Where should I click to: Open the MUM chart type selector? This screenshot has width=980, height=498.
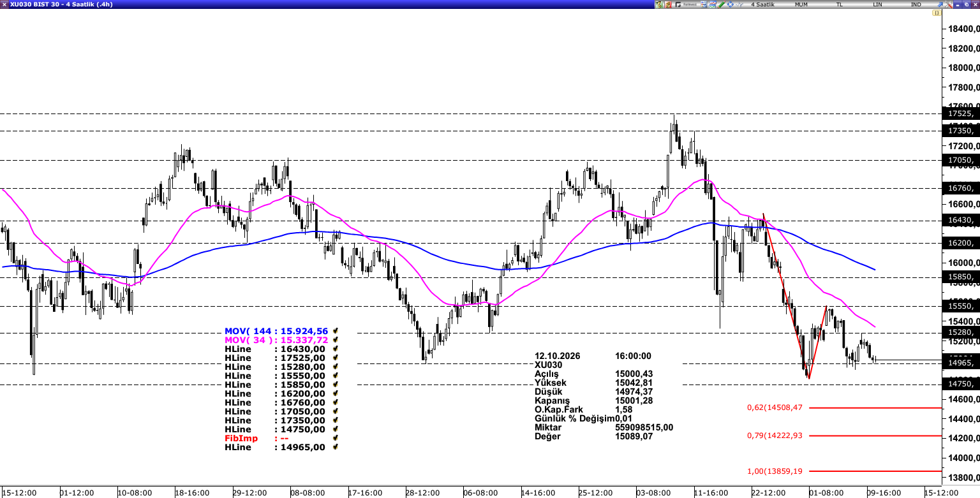click(x=801, y=4)
